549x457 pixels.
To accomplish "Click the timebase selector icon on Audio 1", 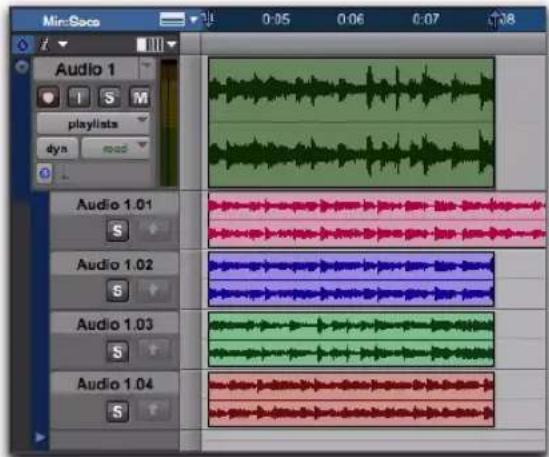I will [x=44, y=173].
